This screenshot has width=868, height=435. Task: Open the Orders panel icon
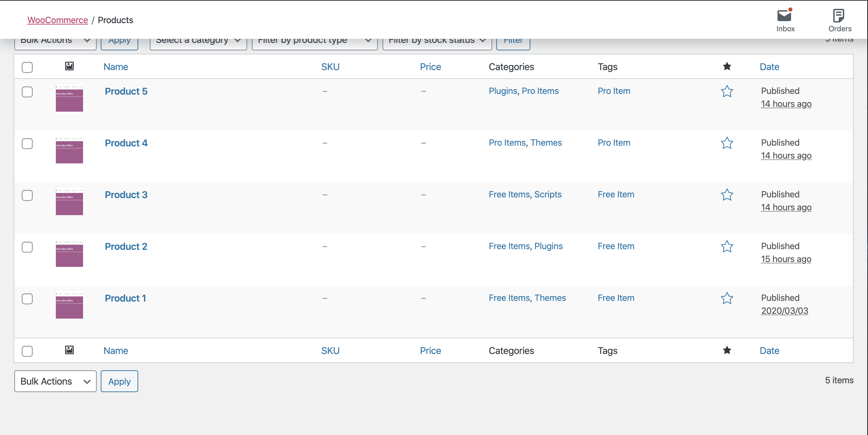[839, 16]
